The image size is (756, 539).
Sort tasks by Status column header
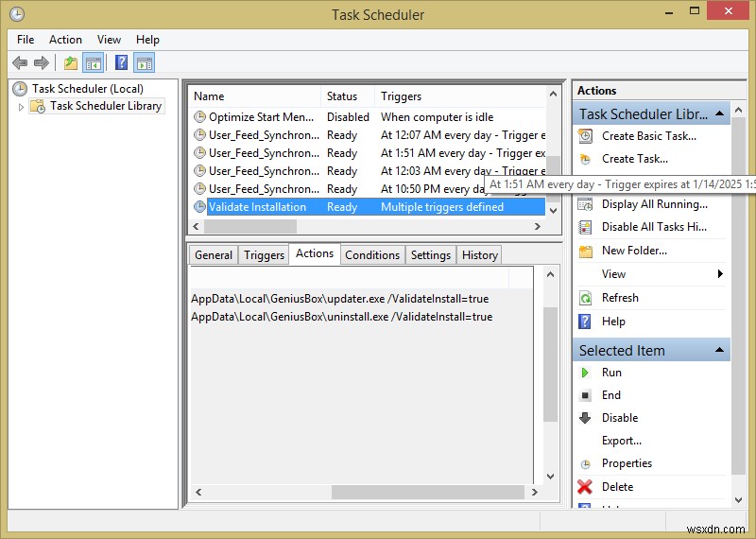click(342, 96)
